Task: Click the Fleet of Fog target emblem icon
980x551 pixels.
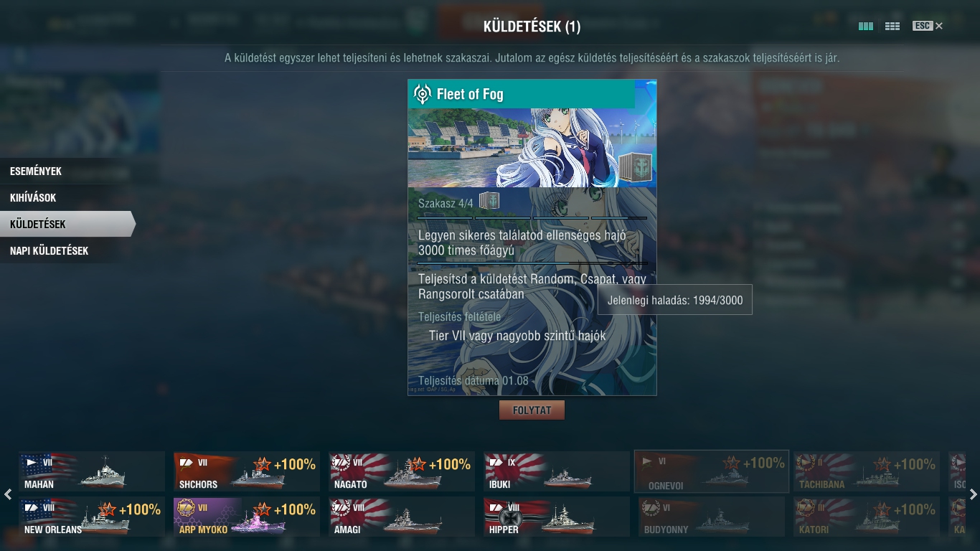Action: coord(423,94)
